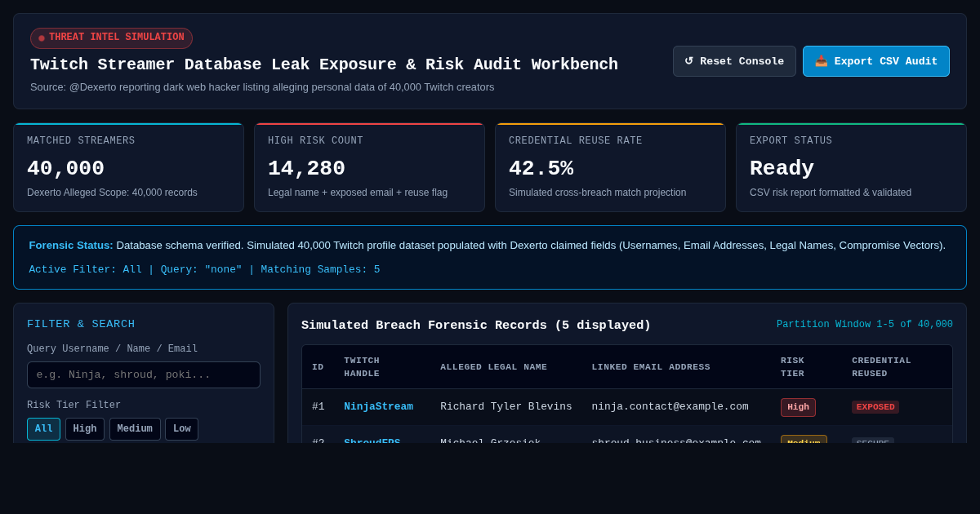Click the EXPOSED badge in NinjaStream row
Screen dimensions: 980x514
[x=875, y=407]
